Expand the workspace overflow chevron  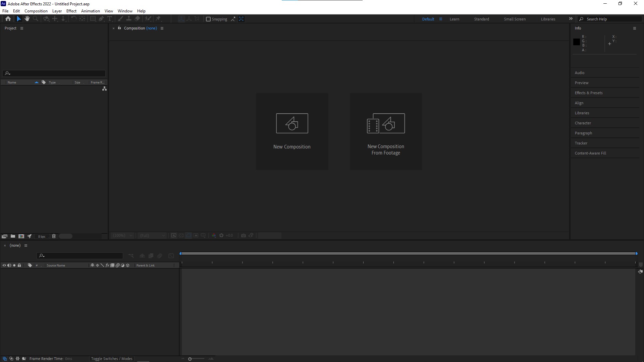(571, 19)
